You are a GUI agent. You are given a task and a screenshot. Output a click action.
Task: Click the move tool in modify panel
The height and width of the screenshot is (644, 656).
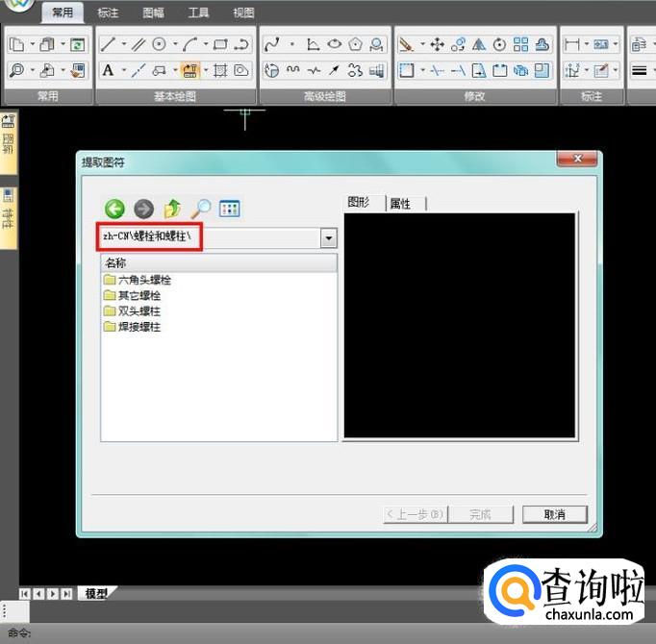437,44
